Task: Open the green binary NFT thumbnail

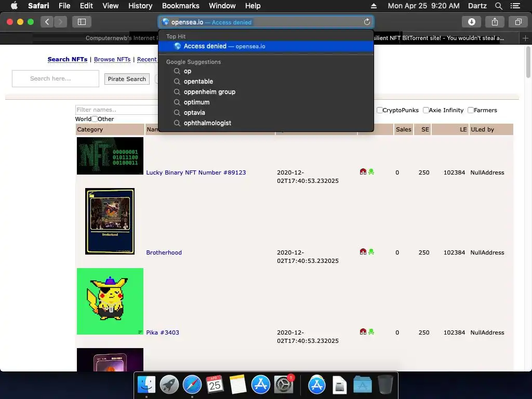Action: [x=110, y=156]
